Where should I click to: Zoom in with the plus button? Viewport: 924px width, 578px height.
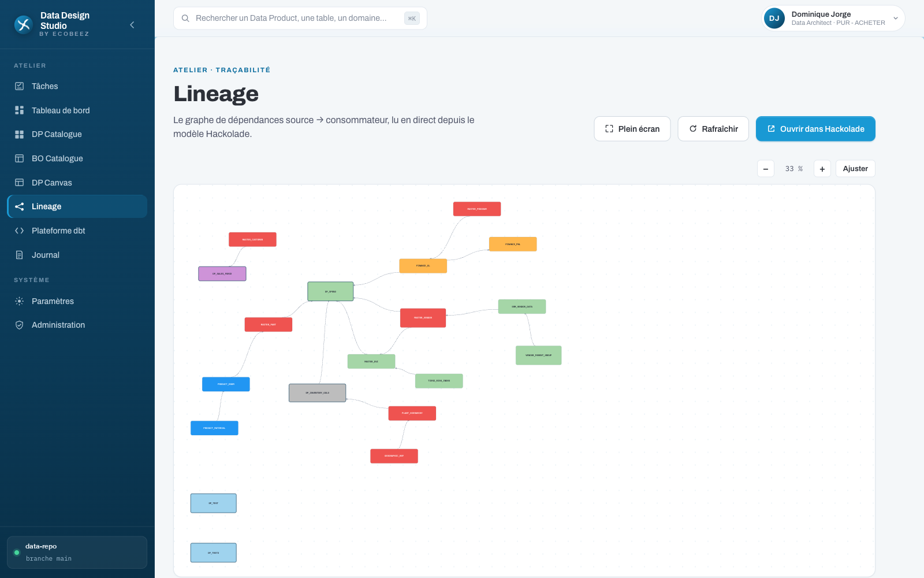pos(822,169)
